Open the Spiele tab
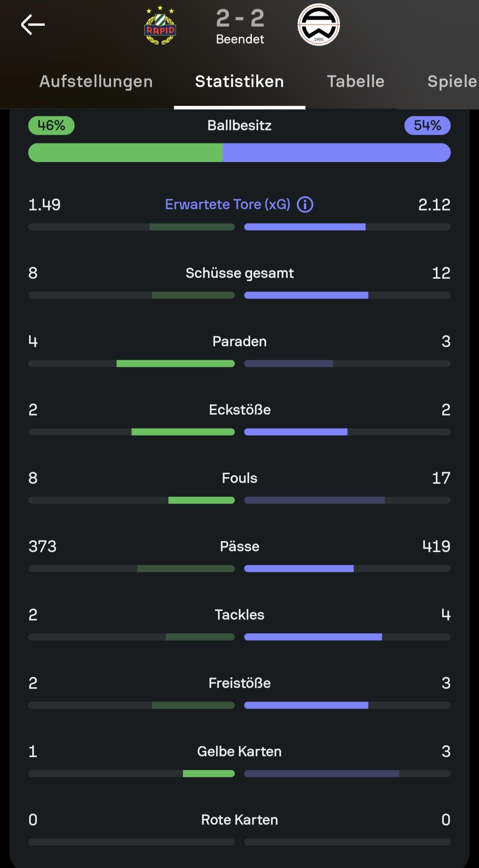 click(452, 81)
